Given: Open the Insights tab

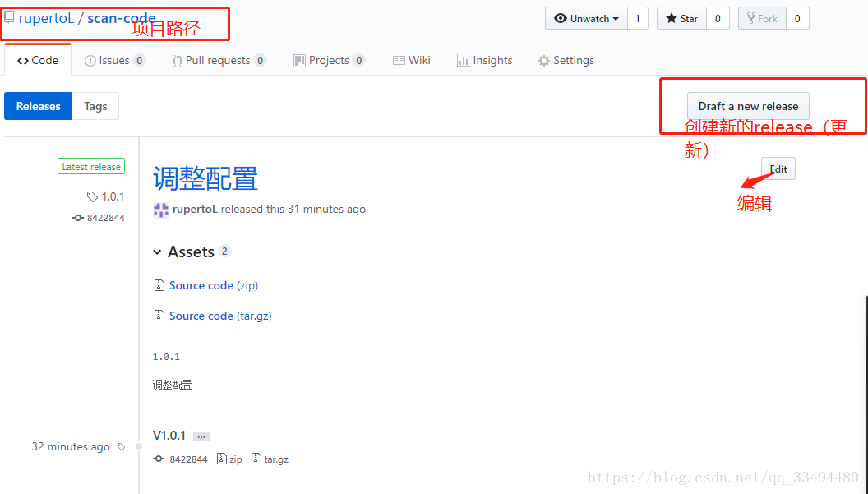Looking at the screenshot, I should (x=484, y=60).
